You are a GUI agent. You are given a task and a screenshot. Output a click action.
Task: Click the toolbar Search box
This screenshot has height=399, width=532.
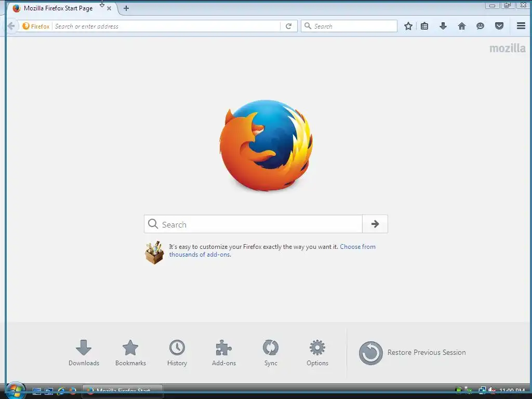tap(349, 26)
